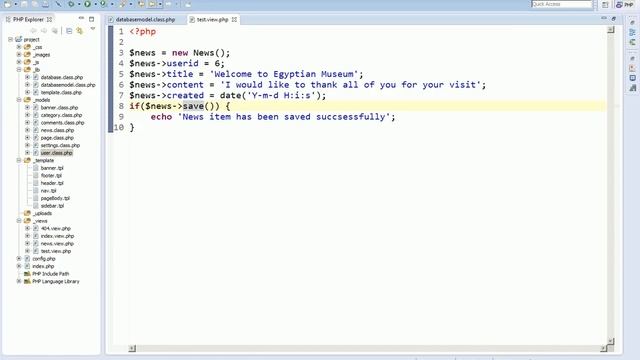The height and width of the screenshot is (360, 640).
Task: Select news.class.php file
Action: tap(57, 130)
